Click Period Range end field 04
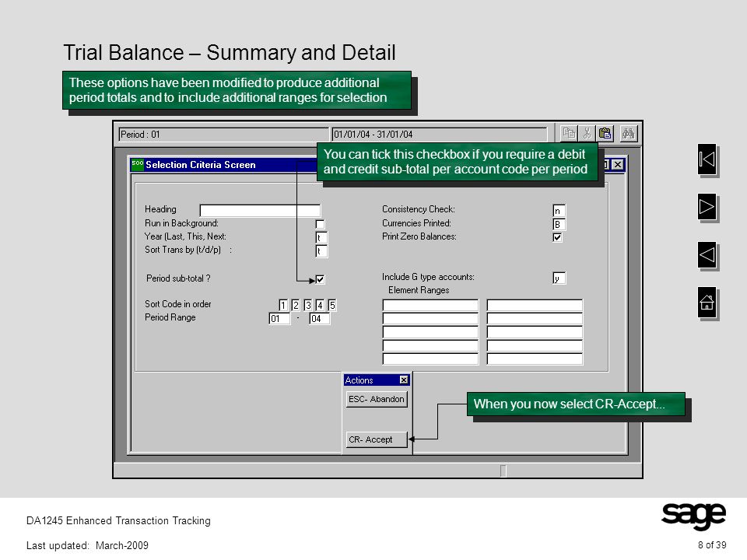This screenshot has height=560, width=747. [x=320, y=319]
